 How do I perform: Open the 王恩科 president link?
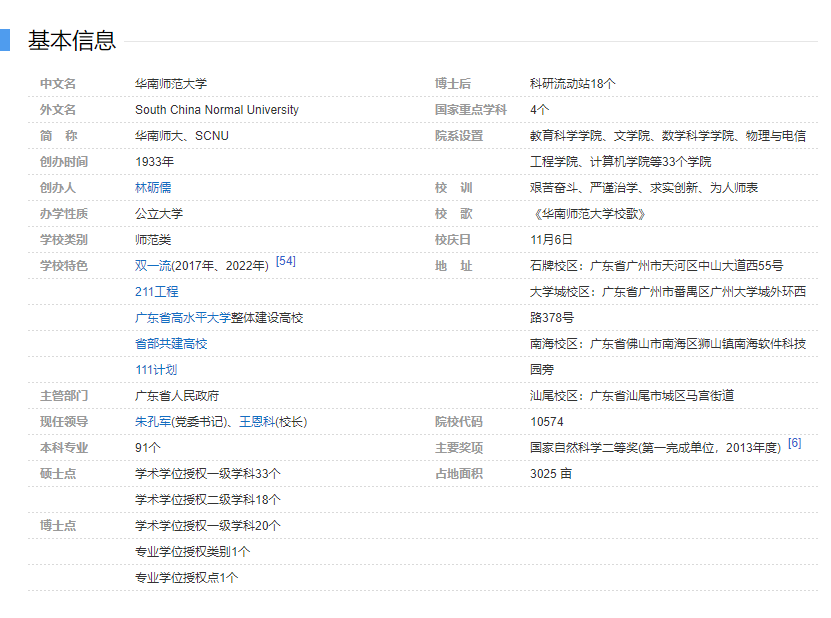click(x=256, y=422)
